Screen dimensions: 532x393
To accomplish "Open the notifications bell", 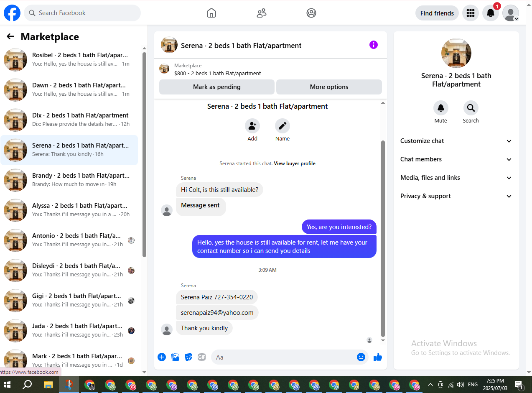I will point(491,13).
